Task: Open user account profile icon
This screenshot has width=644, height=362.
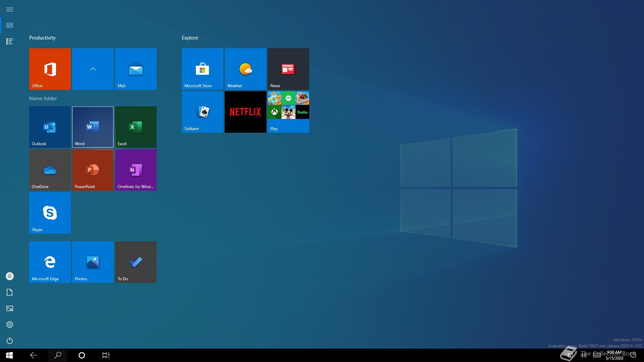Action: coord(10,276)
